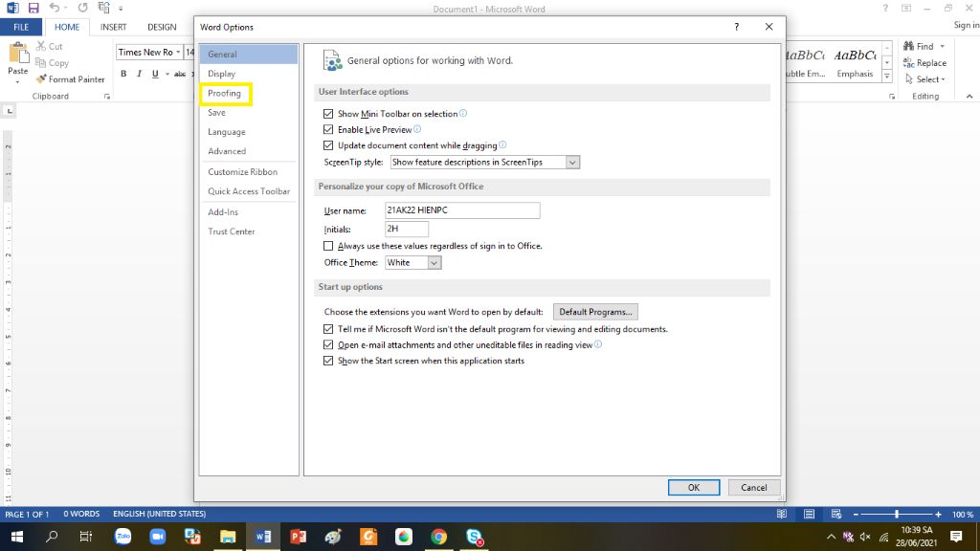Click the Cancel button
Screen dimensions: 980x551
click(754, 487)
